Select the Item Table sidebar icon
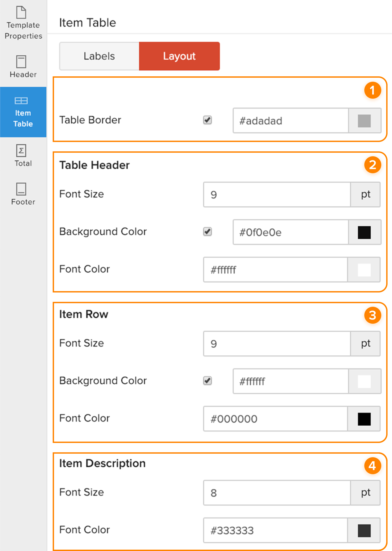The width and height of the screenshot is (392, 551). pos(21,101)
